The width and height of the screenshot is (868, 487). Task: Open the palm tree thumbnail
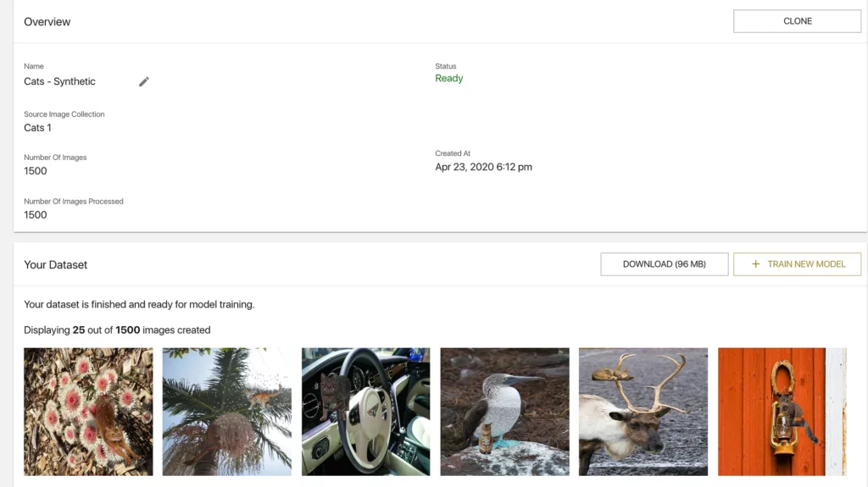coord(227,412)
